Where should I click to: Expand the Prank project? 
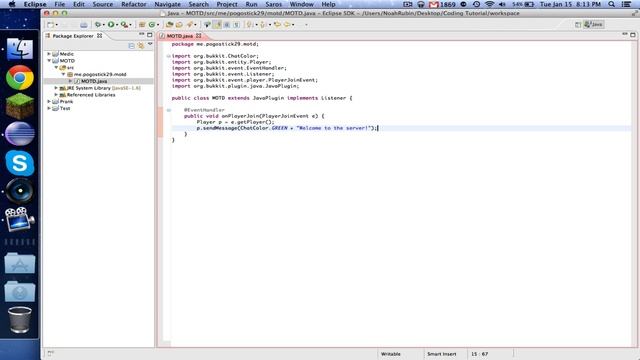[49, 101]
